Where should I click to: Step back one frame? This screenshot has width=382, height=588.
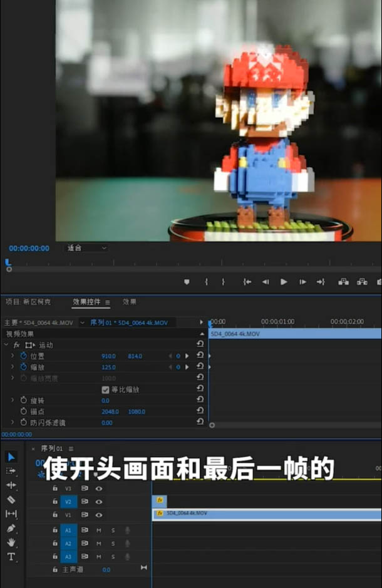(x=266, y=282)
